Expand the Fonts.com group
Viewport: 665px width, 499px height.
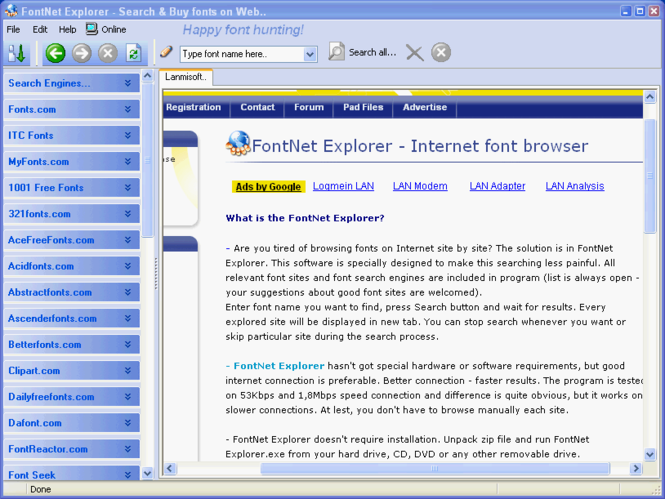click(x=71, y=109)
